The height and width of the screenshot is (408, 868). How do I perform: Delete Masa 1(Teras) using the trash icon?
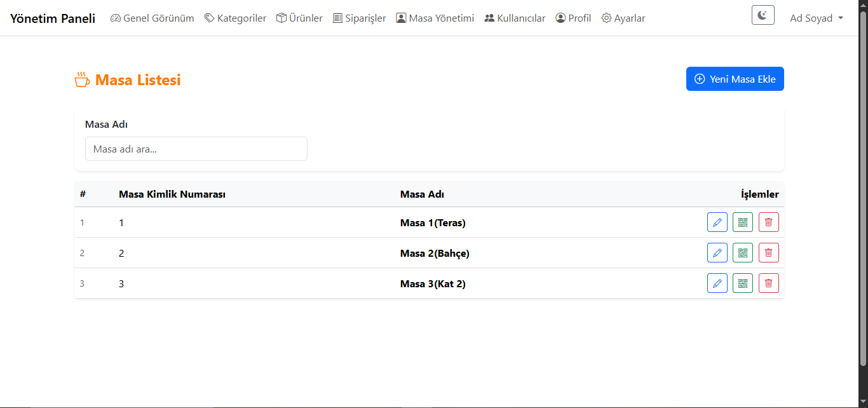point(768,222)
